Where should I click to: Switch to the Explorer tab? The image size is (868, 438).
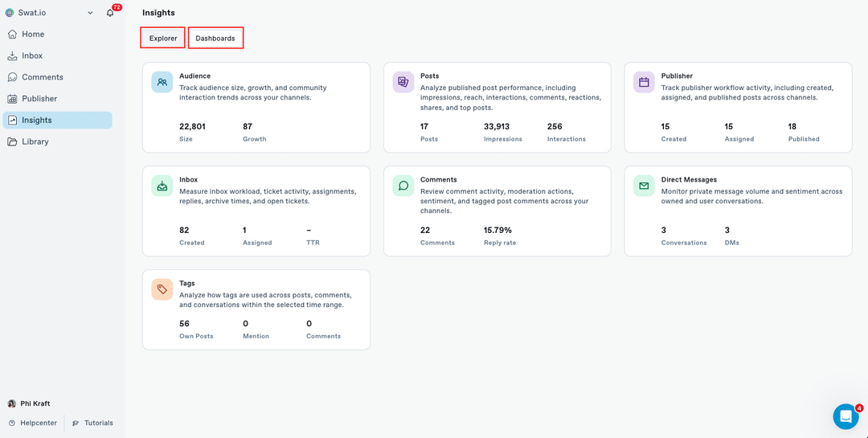tap(162, 39)
